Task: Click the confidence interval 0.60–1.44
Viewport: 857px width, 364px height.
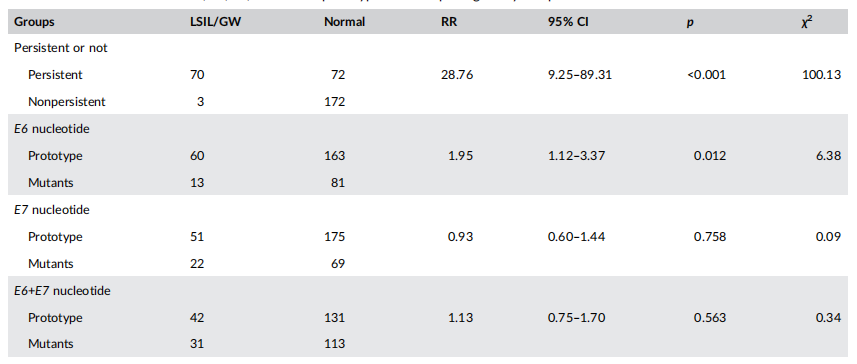Action: coord(577,237)
